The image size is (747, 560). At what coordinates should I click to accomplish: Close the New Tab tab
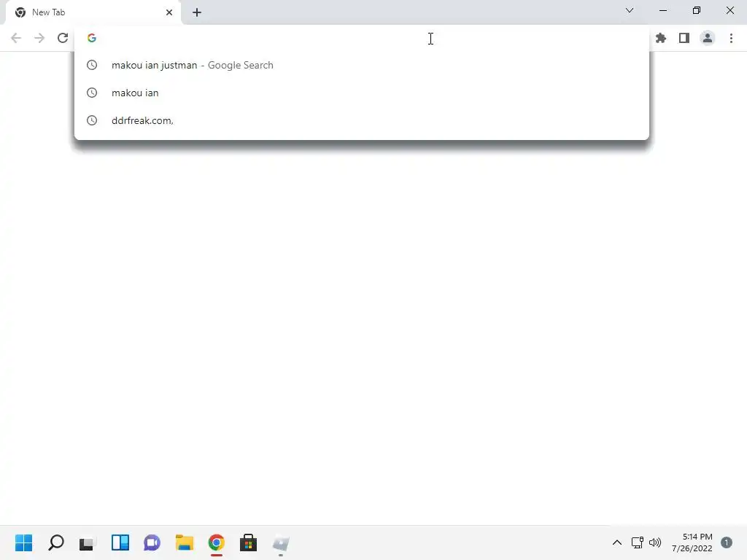click(x=169, y=12)
